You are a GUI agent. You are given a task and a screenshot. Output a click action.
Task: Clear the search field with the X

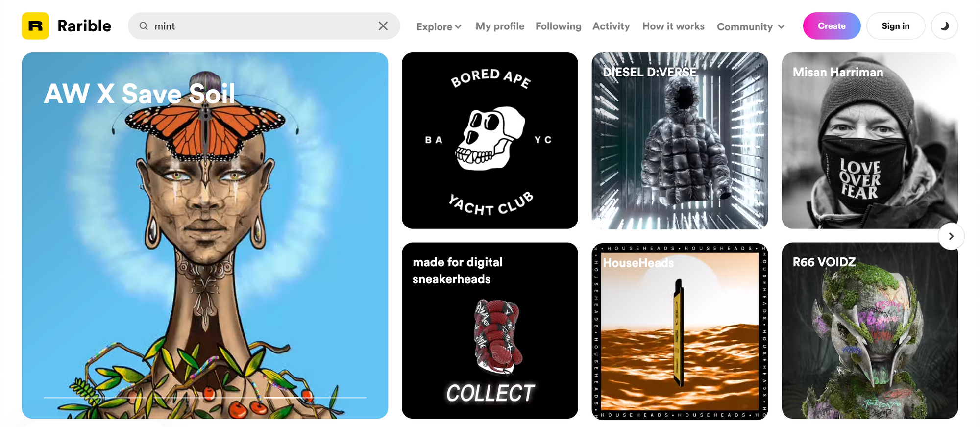[x=383, y=26]
